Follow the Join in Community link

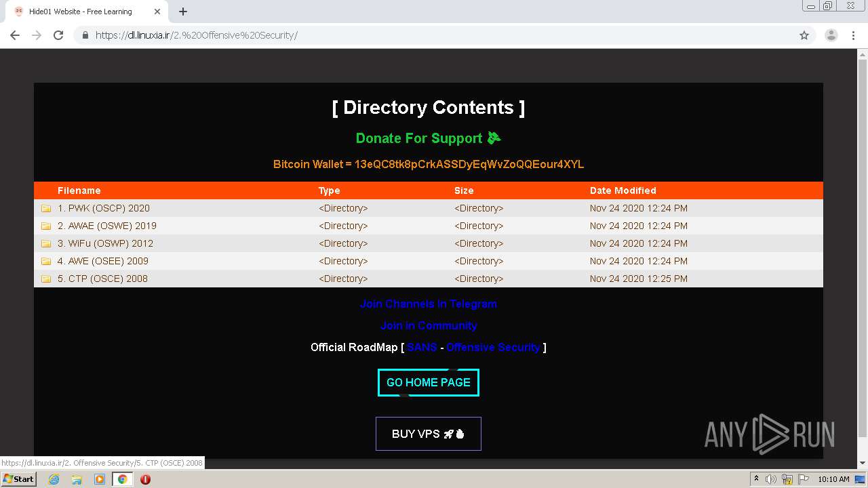[429, 325]
